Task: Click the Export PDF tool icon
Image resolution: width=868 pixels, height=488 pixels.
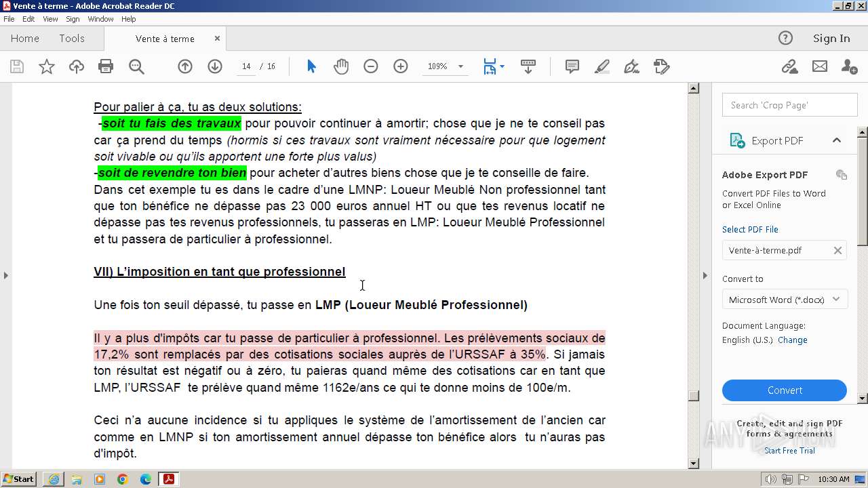Action: point(737,140)
